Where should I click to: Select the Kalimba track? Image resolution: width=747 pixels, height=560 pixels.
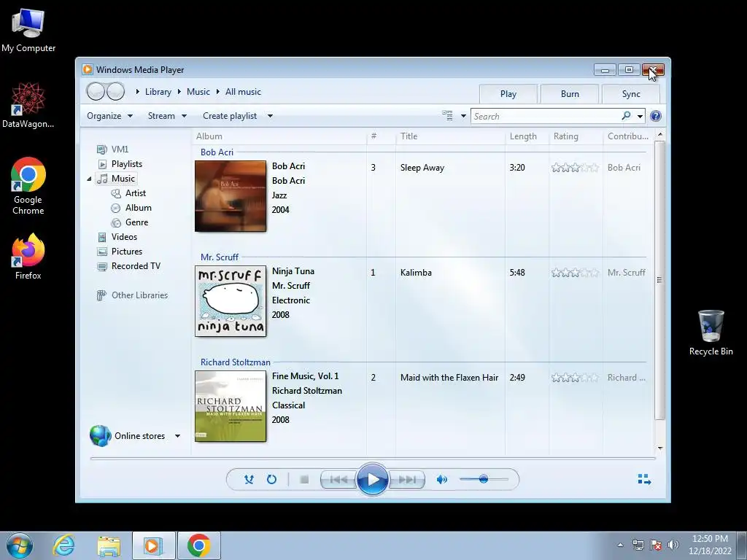416,273
